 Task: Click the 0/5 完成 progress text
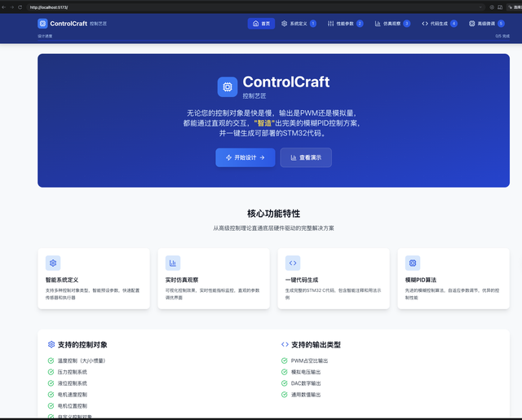pos(502,36)
